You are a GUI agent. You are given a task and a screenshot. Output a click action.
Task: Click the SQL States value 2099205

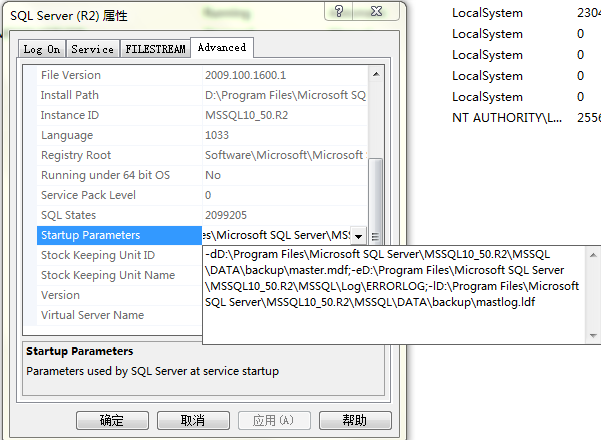tap(226, 215)
